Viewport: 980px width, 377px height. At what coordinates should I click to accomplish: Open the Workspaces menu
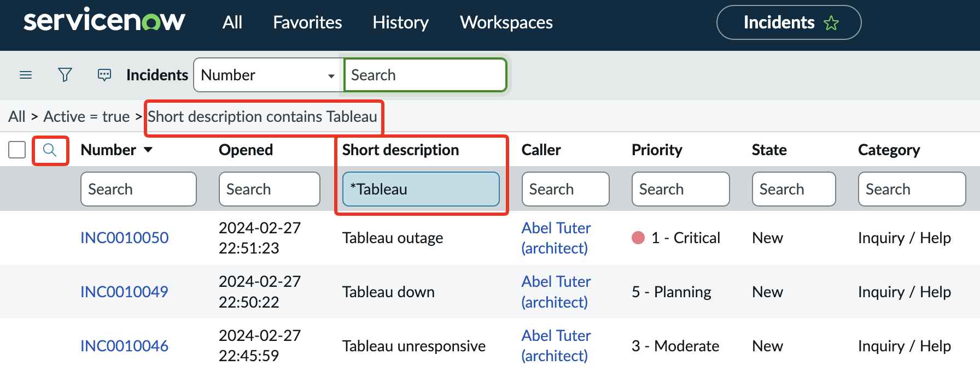click(x=506, y=22)
